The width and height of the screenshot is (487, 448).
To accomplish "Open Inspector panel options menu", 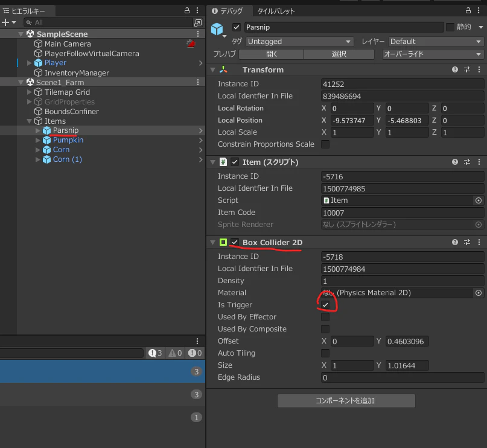I will click(x=479, y=10).
